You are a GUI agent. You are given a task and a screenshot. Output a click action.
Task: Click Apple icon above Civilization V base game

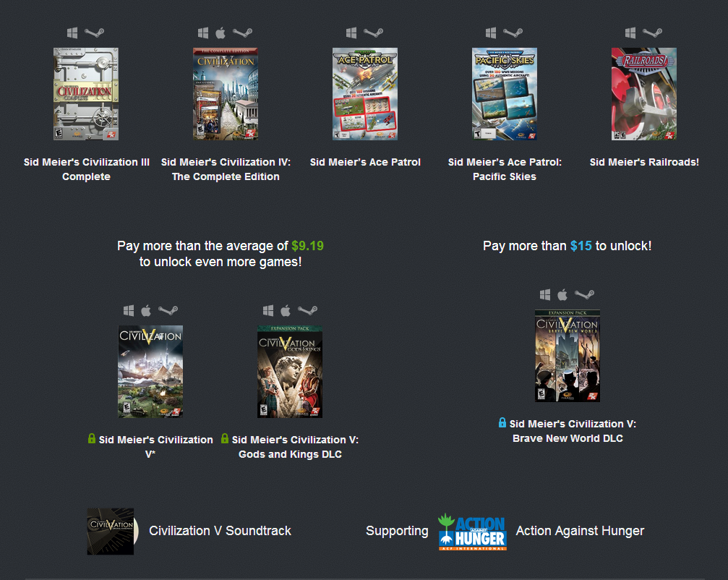pyautogui.click(x=146, y=311)
